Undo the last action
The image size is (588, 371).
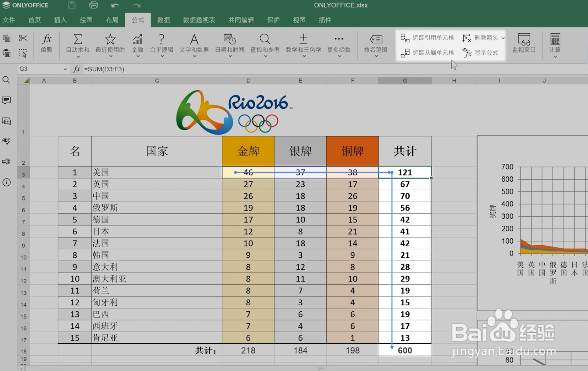(x=115, y=5)
